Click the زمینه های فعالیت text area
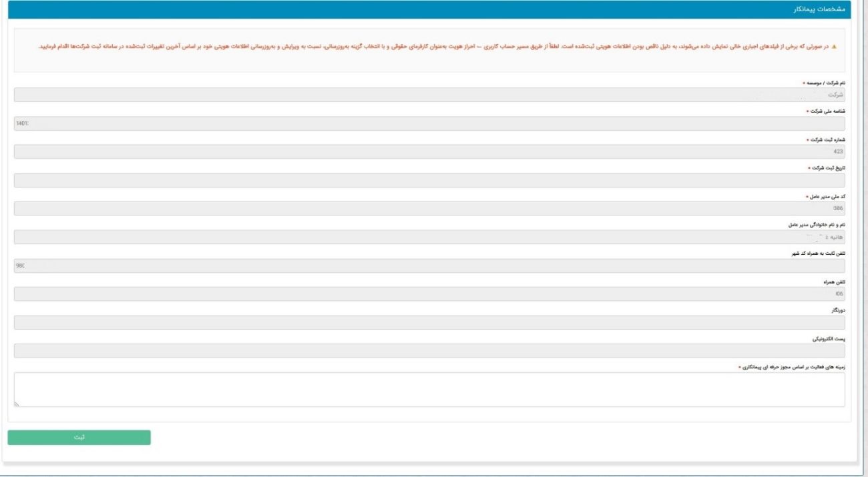 pos(429,390)
